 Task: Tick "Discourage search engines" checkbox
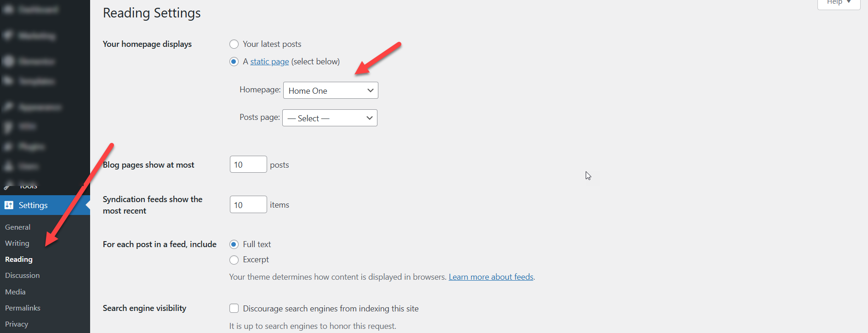pyautogui.click(x=234, y=308)
